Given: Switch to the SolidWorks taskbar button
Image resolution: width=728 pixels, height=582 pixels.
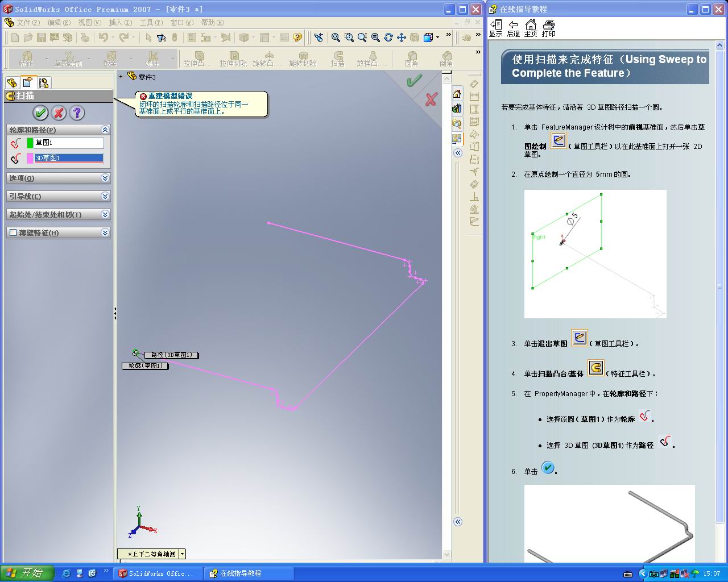Looking at the screenshot, I should coord(158,573).
